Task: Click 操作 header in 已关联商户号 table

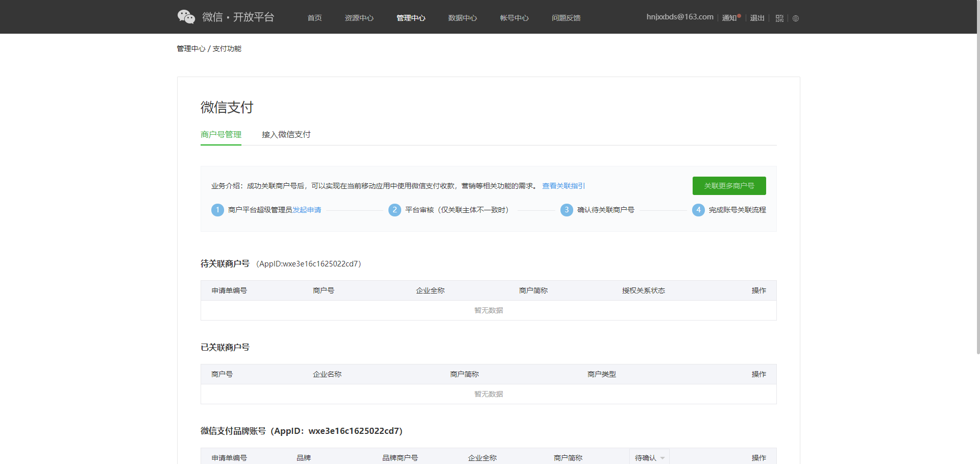Action: click(x=758, y=374)
